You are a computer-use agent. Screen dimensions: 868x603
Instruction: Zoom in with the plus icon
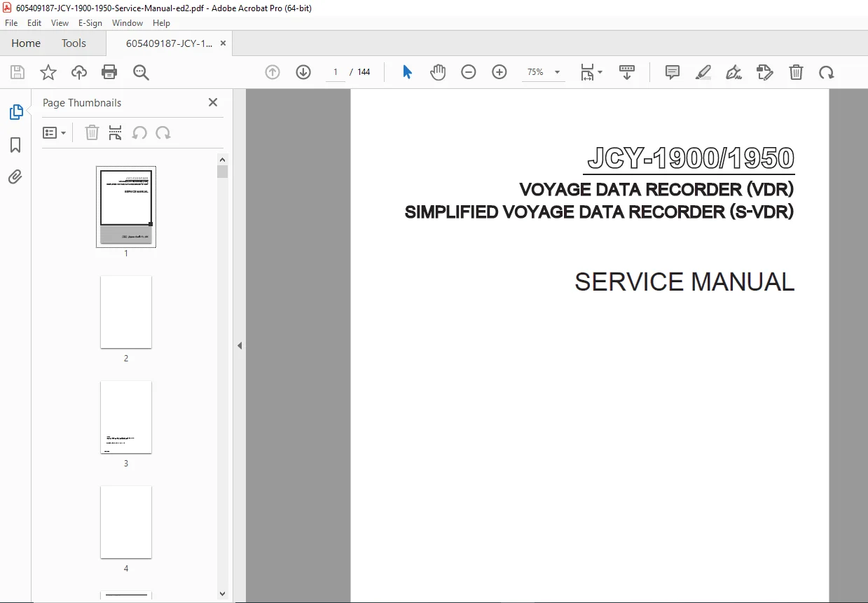pyautogui.click(x=500, y=72)
